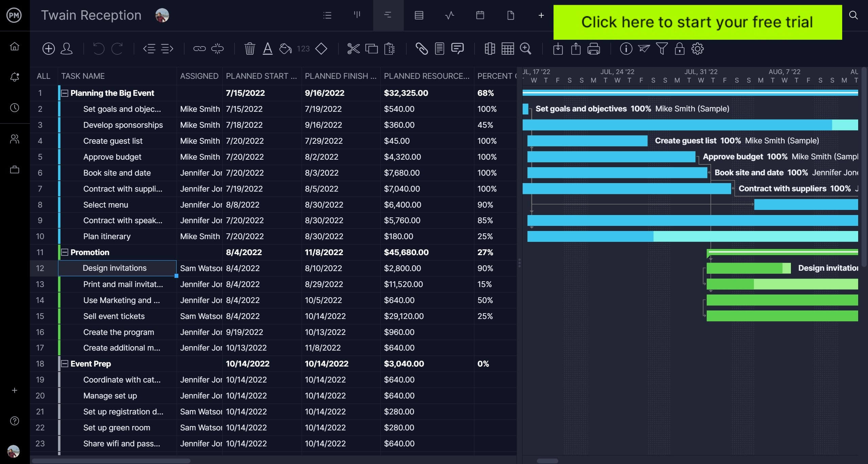Viewport: 868px width, 464px height.
Task: Click the Zoom icon in toolbar
Action: pos(526,49)
